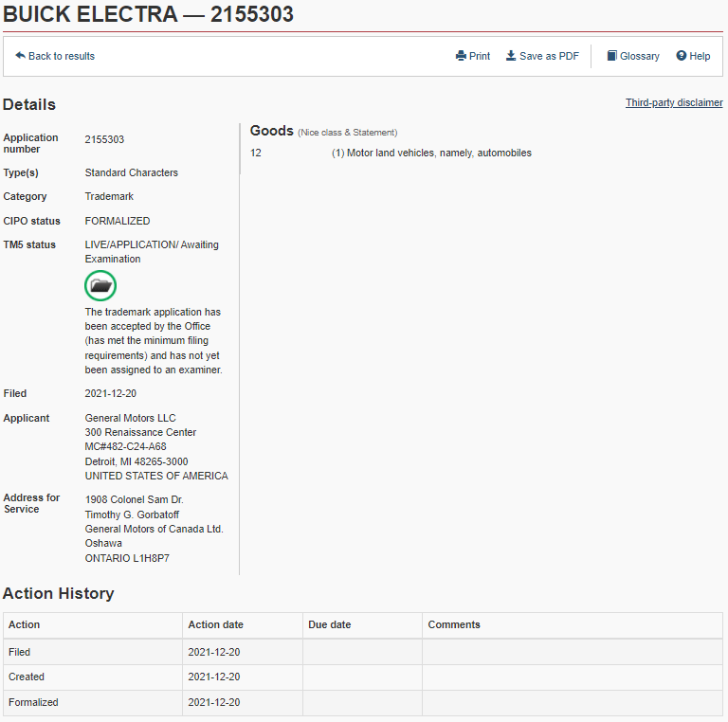
Task: Click the printer icon beside Print
Action: pos(461,56)
